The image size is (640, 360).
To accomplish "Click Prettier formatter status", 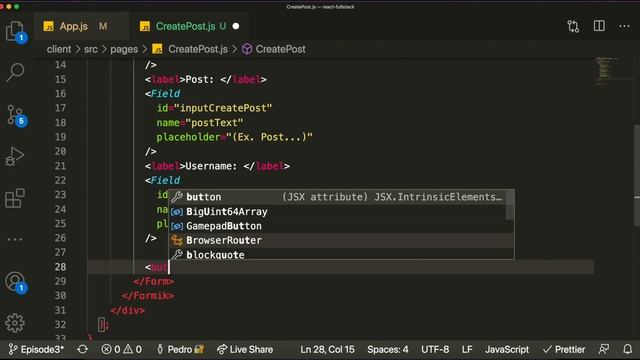I will click(x=564, y=349).
